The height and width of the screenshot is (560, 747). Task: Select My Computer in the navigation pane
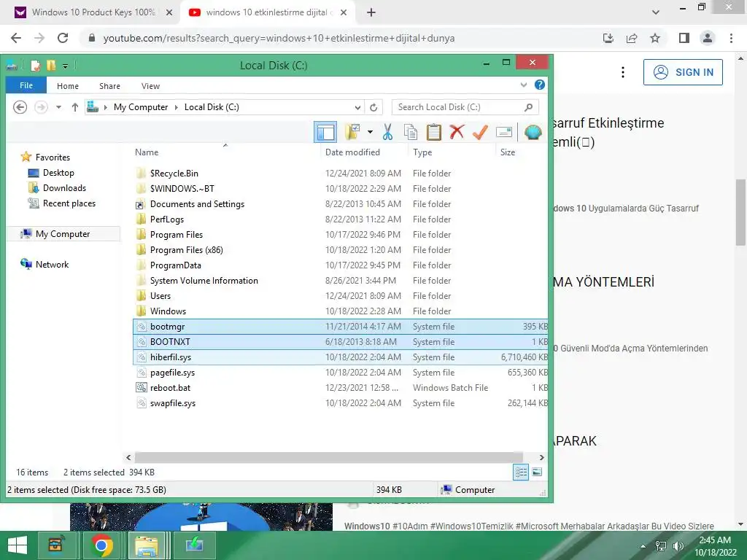pyautogui.click(x=63, y=234)
